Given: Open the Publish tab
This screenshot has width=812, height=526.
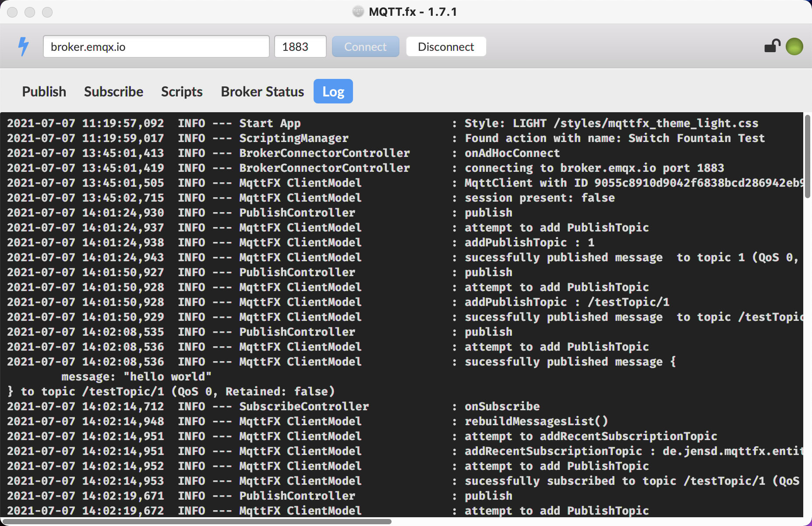Looking at the screenshot, I should [x=44, y=91].
